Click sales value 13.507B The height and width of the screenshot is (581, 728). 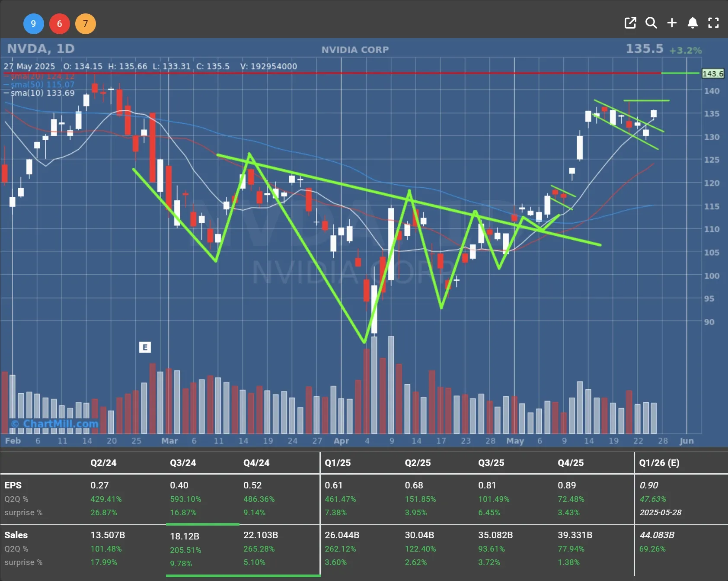coord(108,535)
